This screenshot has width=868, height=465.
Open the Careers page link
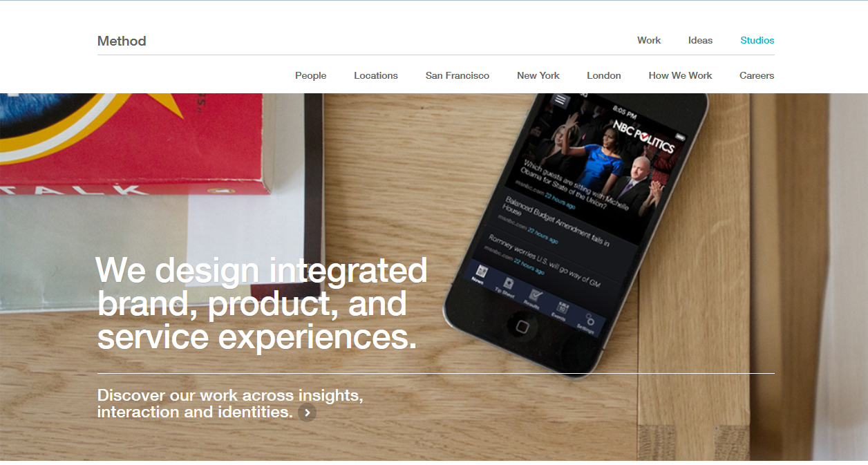tap(757, 75)
